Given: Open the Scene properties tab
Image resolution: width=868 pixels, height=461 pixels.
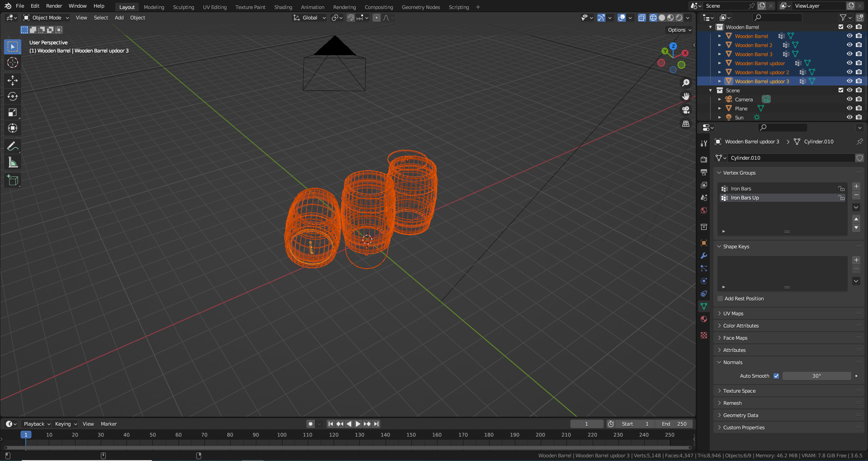Looking at the screenshot, I should tap(704, 198).
